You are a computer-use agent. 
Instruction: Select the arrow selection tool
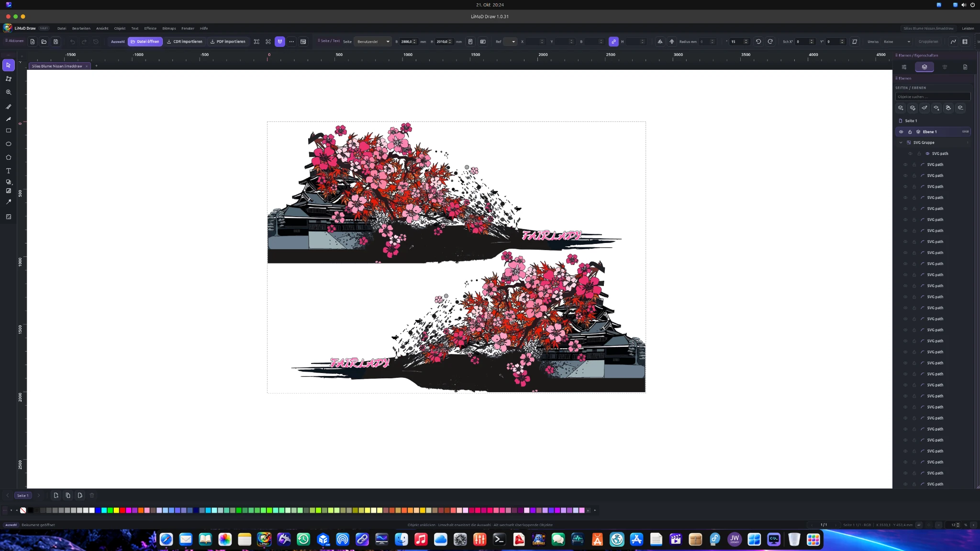8,65
